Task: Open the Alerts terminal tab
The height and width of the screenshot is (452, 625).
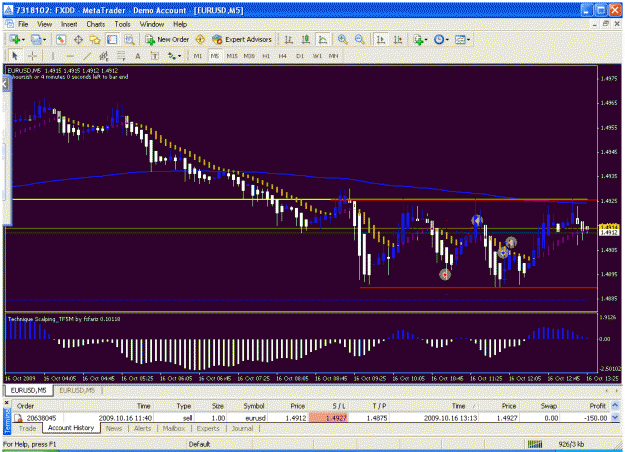Action: pyautogui.click(x=142, y=428)
